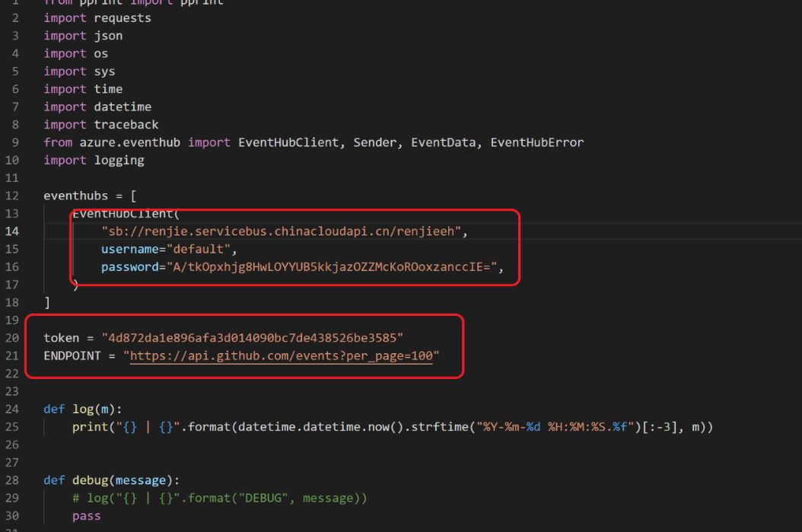Click the 'pass' keyword on line 30
The width and height of the screenshot is (802, 532).
coord(86,516)
